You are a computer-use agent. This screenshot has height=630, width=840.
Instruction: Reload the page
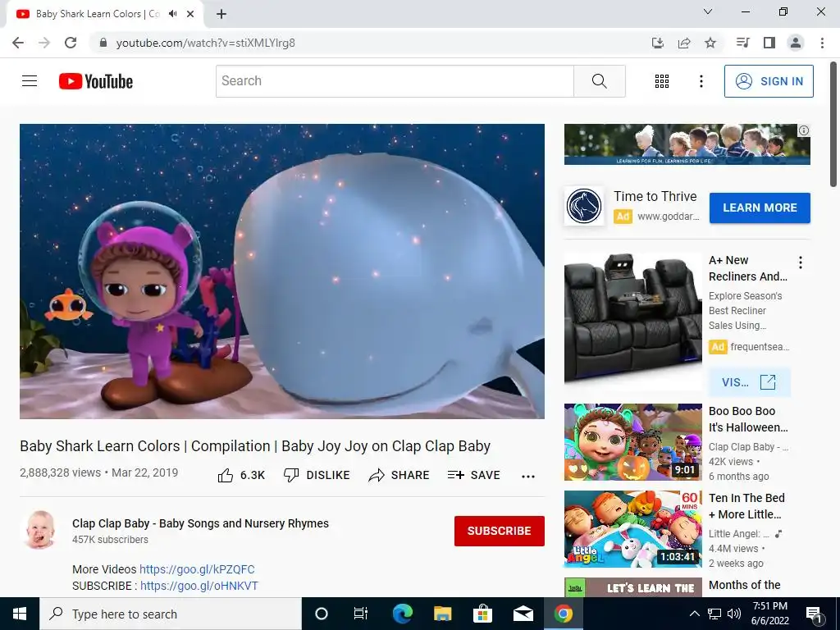click(71, 43)
